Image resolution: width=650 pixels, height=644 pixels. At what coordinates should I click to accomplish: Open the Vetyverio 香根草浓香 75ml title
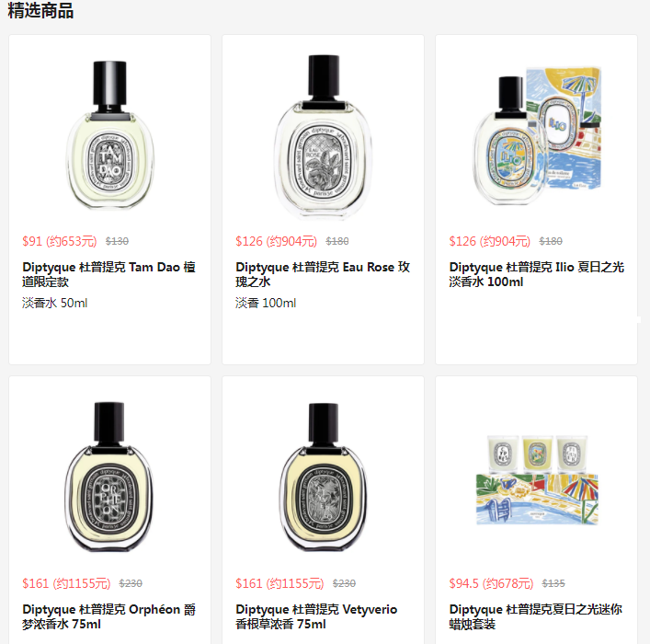pos(316,616)
